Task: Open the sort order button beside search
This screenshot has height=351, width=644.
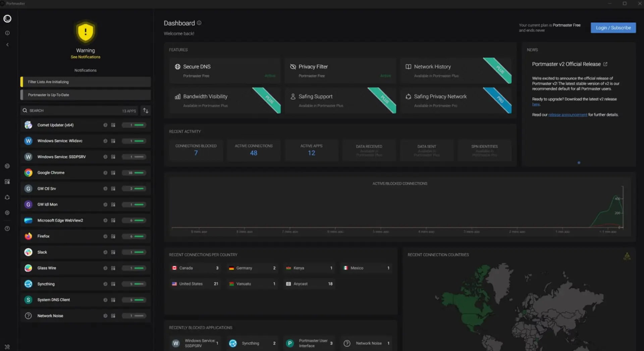Action: tap(146, 111)
